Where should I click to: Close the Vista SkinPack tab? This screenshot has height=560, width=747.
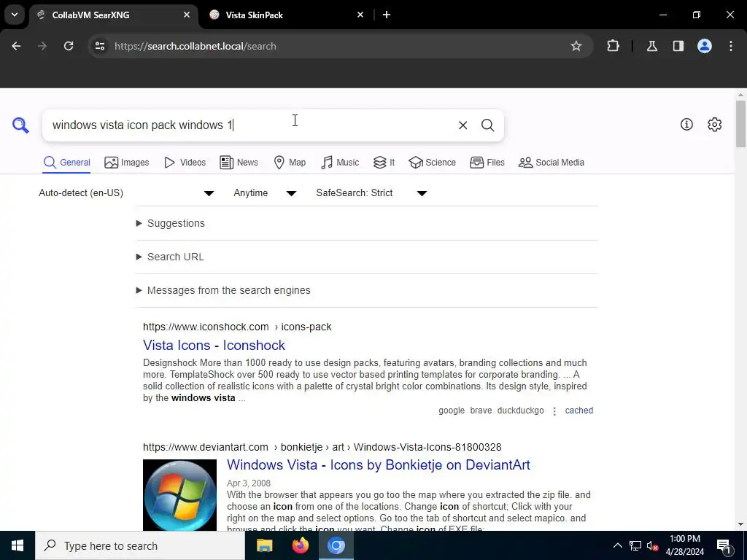click(x=360, y=15)
